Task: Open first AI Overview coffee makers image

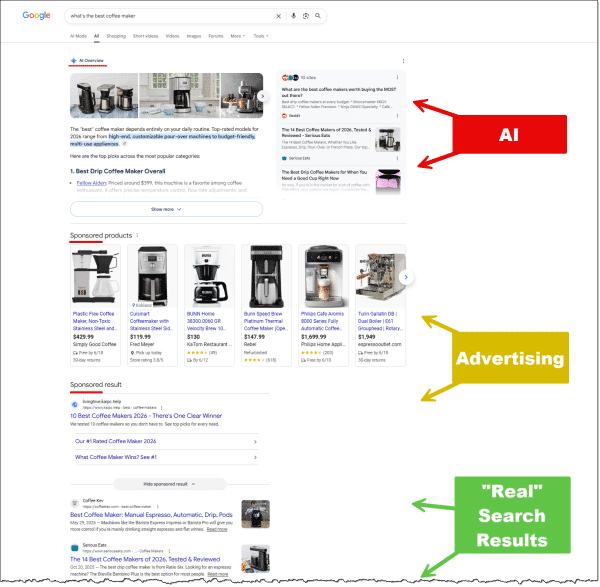Action: coord(104,95)
